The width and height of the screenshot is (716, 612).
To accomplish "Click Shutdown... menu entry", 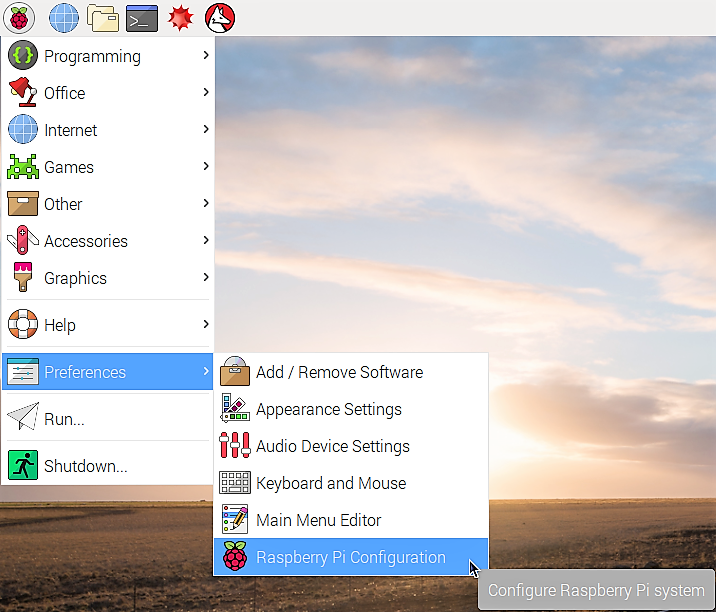I will 108,465.
